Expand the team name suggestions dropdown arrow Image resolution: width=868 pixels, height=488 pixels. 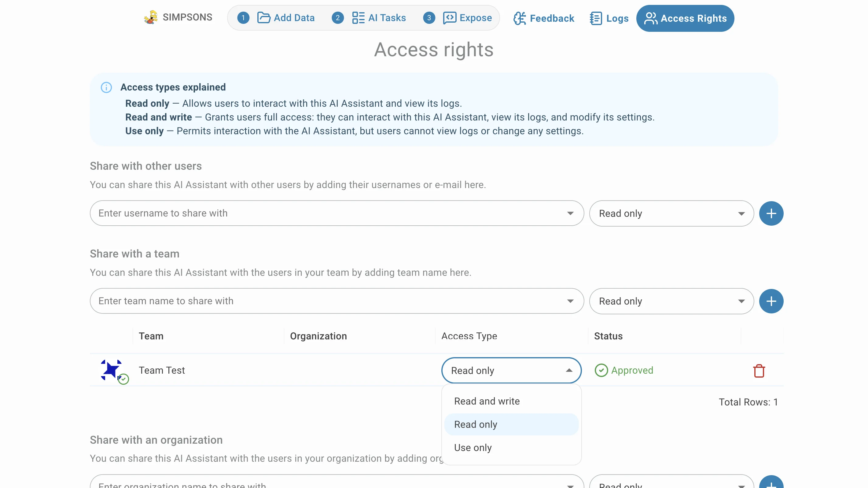[570, 301]
